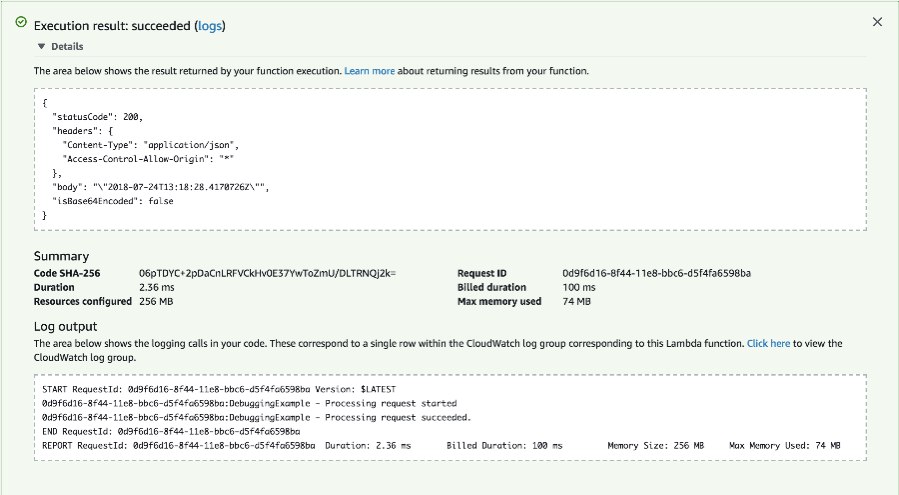Image resolution: width=899 pixels, height=495 pixels.
Task: Click the REPORT RequestId log line start
Action: coord(178,446)
